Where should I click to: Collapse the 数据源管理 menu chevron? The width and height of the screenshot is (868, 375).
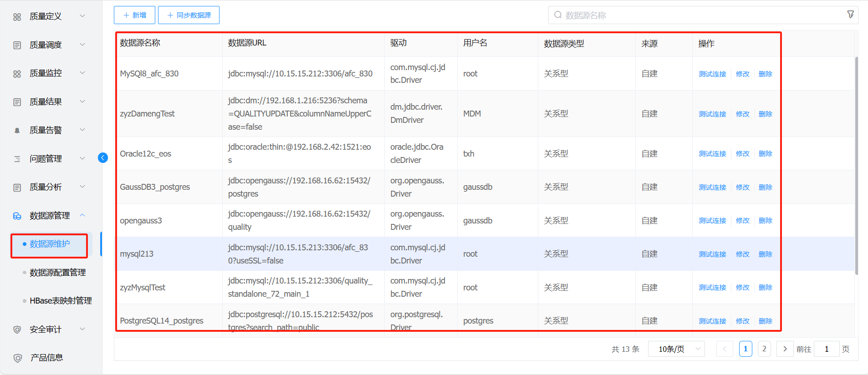click(82, 215)
